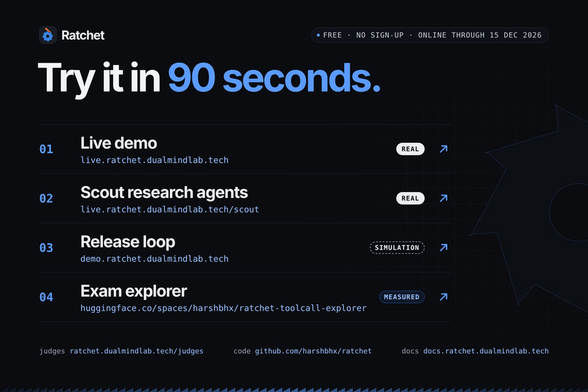Click the Live demo title
Image resolution: width=588 pixels, height=392 pixels.
coord(118,143)
